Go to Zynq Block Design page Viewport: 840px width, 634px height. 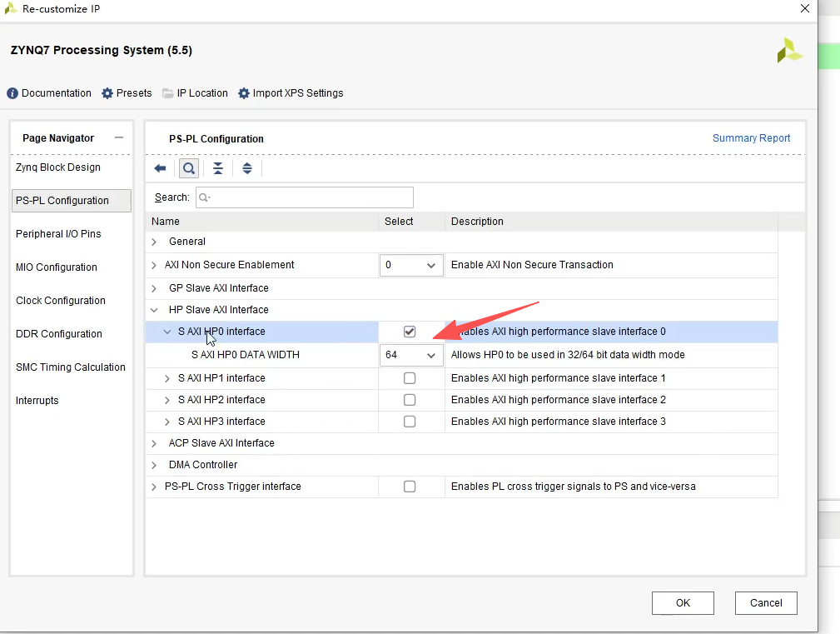(57, 167)
